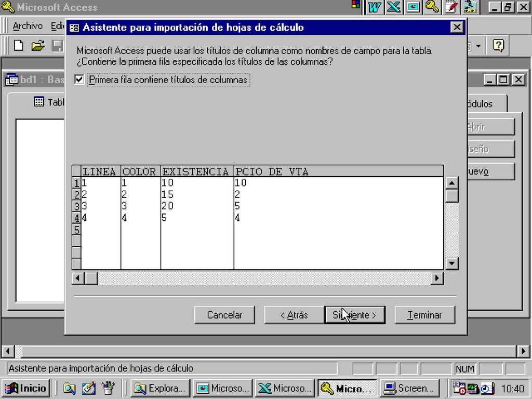Open the Office shortcut bar colored-squares menu
The image size is (532, 399).
pos(355,4)
